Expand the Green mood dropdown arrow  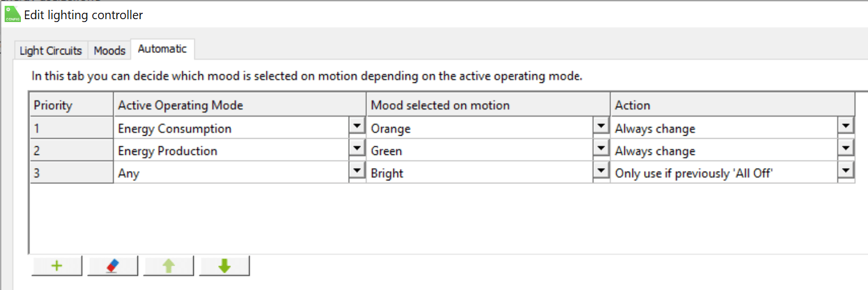(x=601, y=149)
